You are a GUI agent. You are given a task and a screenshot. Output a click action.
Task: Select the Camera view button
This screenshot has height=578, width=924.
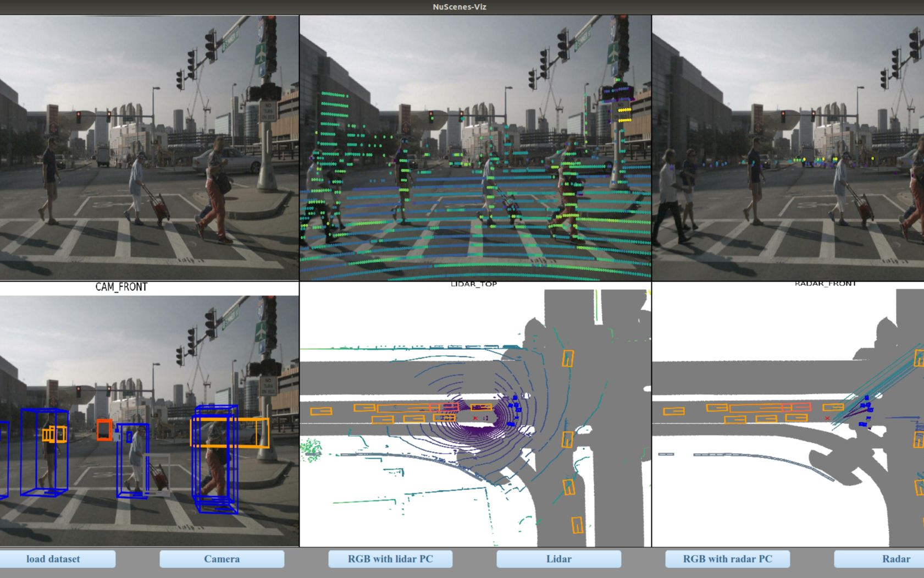[x=222, y=559]
